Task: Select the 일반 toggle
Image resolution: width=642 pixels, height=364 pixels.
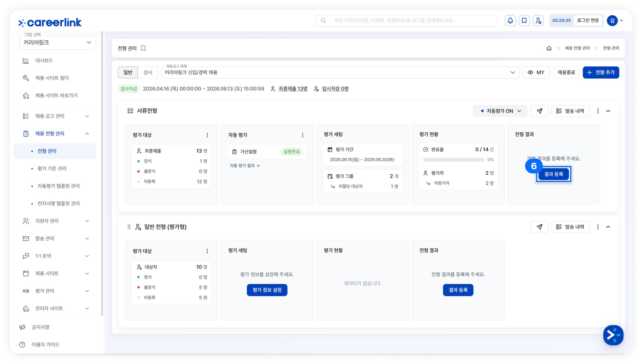Action: click(128, 73)
